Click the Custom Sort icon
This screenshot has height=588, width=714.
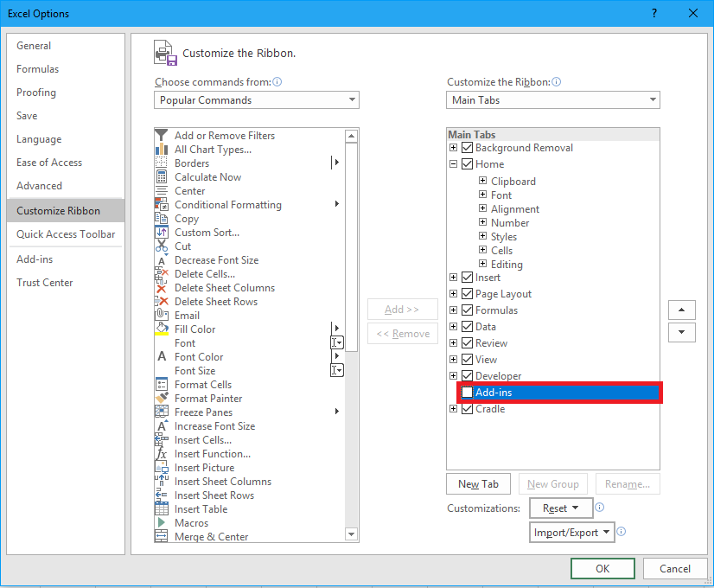[x=161, y=233]
